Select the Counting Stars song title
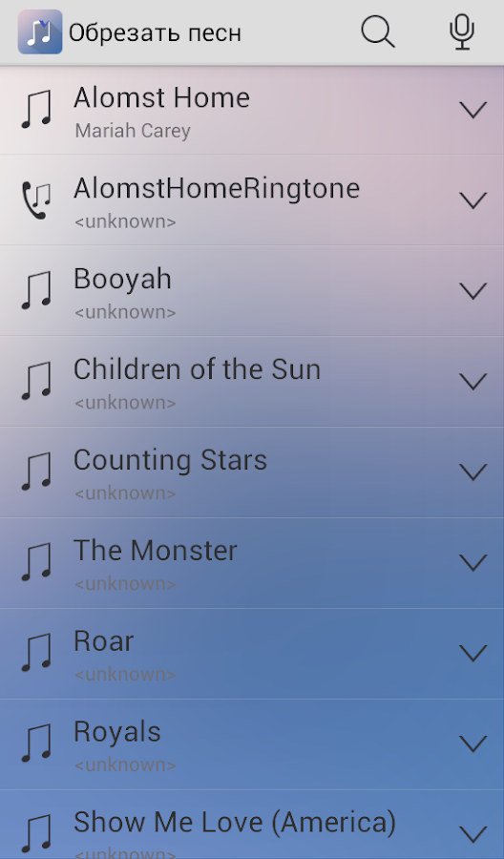The height and width of the screenshot is (859, 504). (170, 460)
